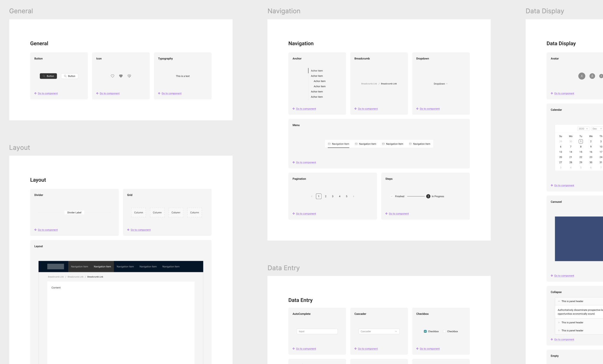
Task: Click the outlined heart icon in Icon card
Action: pyautogui.click(x=113, y=76)
